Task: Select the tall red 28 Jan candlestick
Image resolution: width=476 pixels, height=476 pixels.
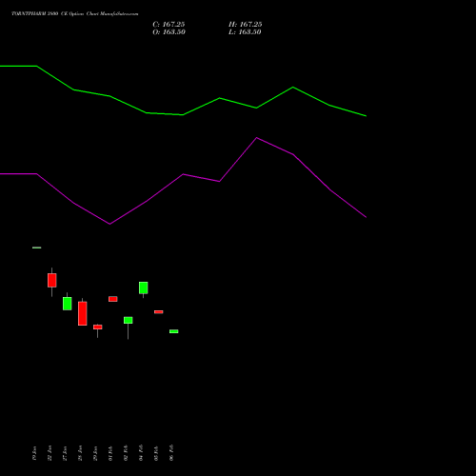Action: (x=83, y=313)
